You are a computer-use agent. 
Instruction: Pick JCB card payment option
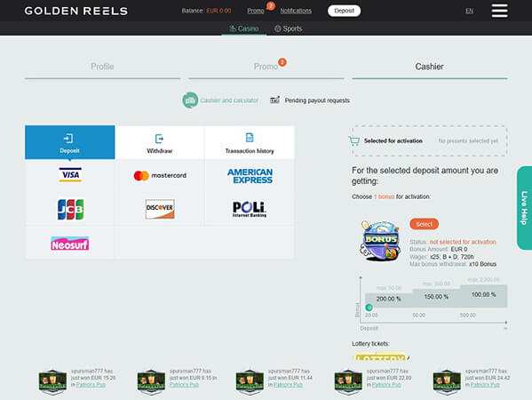(70, 210)
